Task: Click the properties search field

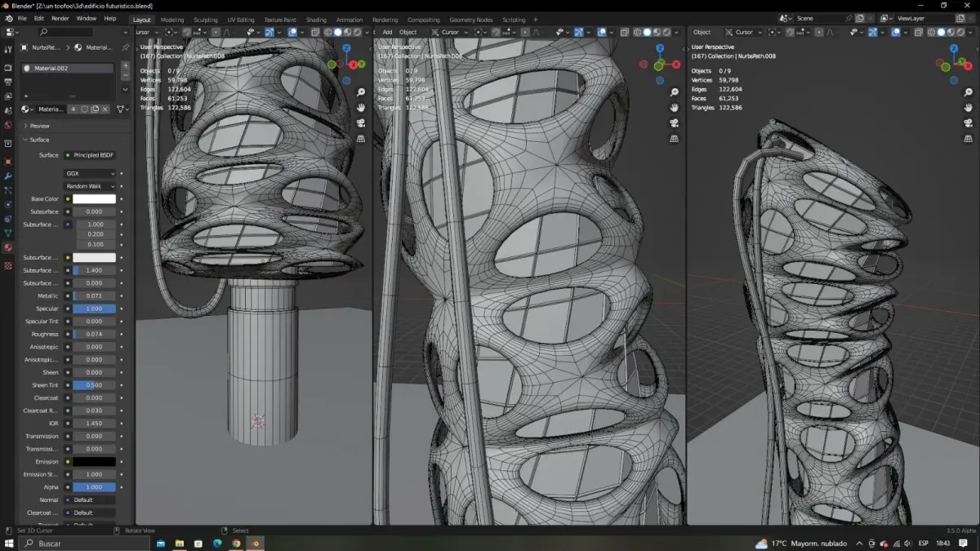Action: click(65, 32)
